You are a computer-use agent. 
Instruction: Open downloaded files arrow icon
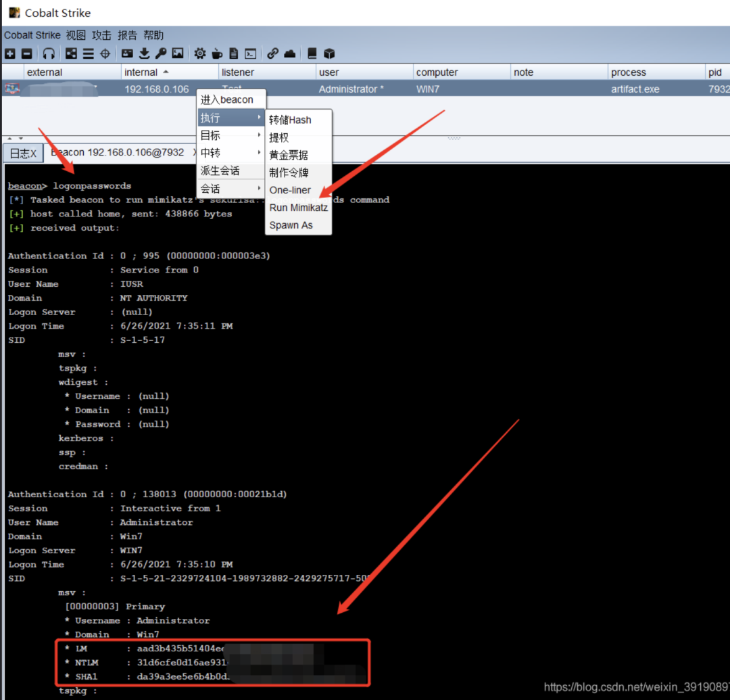click(145, 53)
